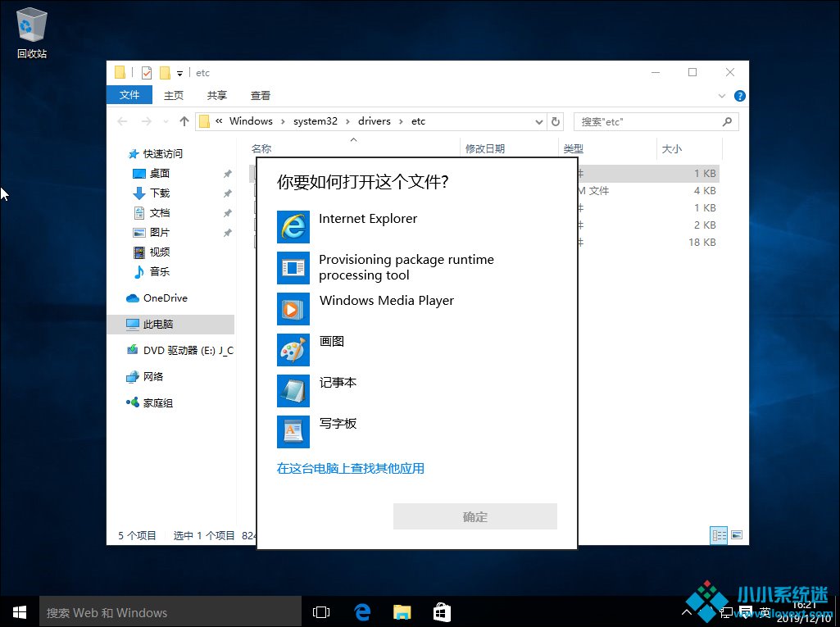Switch to details view layout icon
840x627 pixels.
tap(719, 535)
